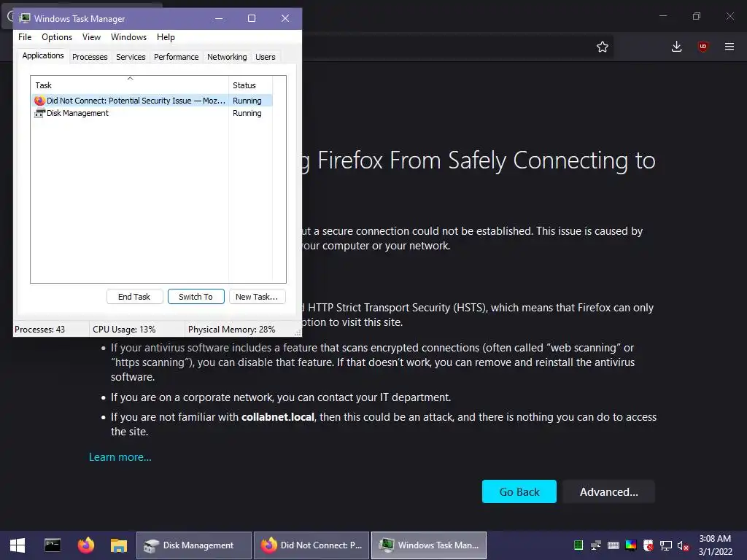
Task: Click colorful display tray icon
Action: [x=631, y=545]
